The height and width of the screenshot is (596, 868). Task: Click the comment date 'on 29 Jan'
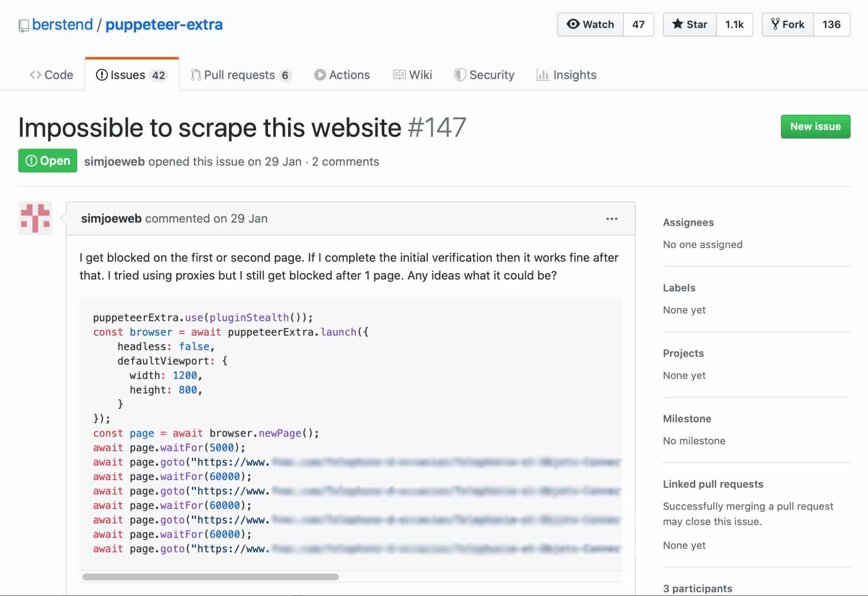coord(241,219)
